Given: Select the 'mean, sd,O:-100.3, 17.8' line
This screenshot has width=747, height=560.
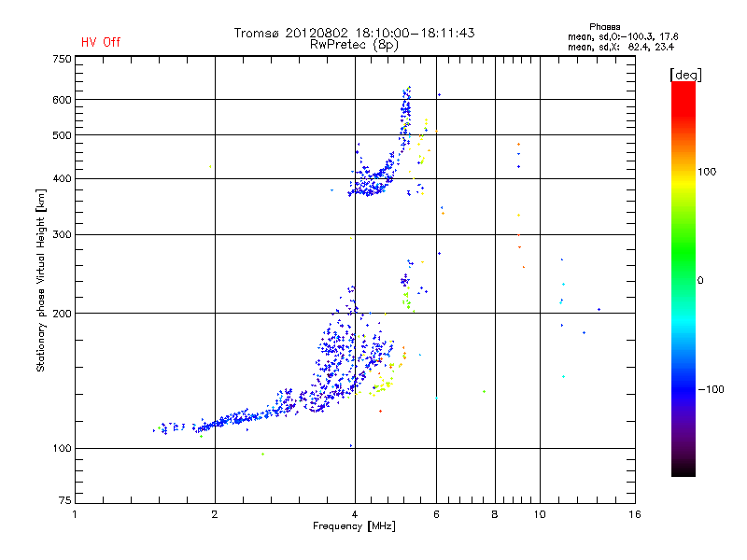Looking at the screenshot, I should pyautogui.click(x=623, y=36).
